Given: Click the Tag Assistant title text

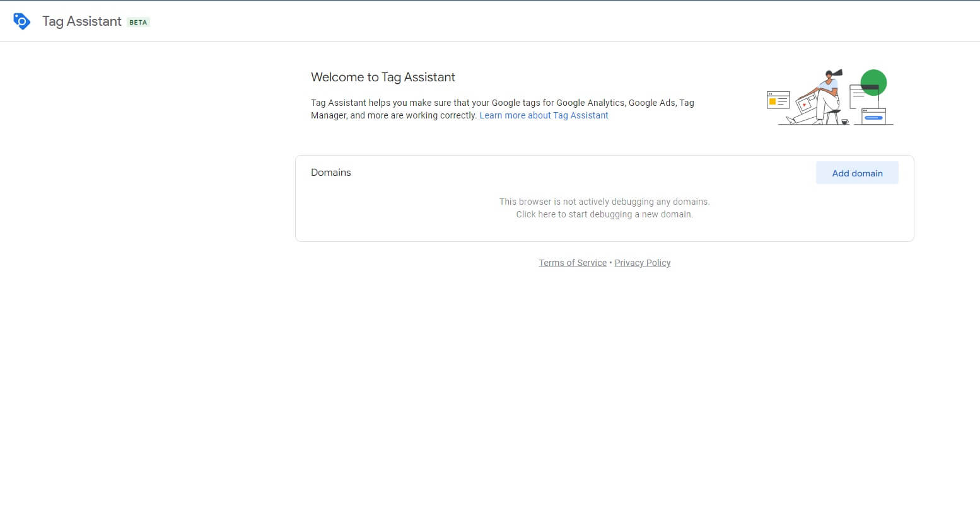Looking at the screenshot, I should click(x=82, y=21).
